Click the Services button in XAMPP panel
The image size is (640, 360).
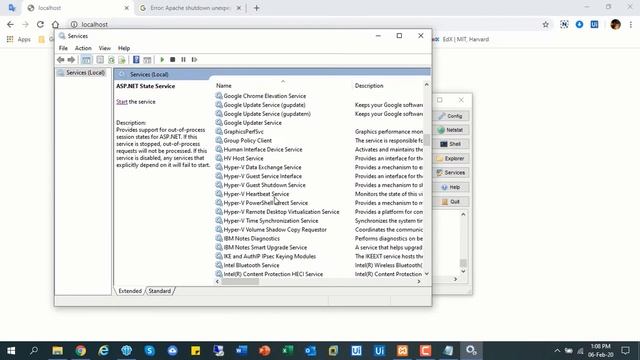click(451, 173)
